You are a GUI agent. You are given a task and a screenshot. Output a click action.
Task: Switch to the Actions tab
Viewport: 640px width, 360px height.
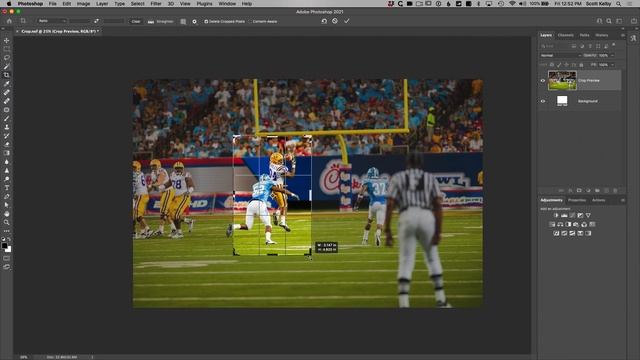599,200
